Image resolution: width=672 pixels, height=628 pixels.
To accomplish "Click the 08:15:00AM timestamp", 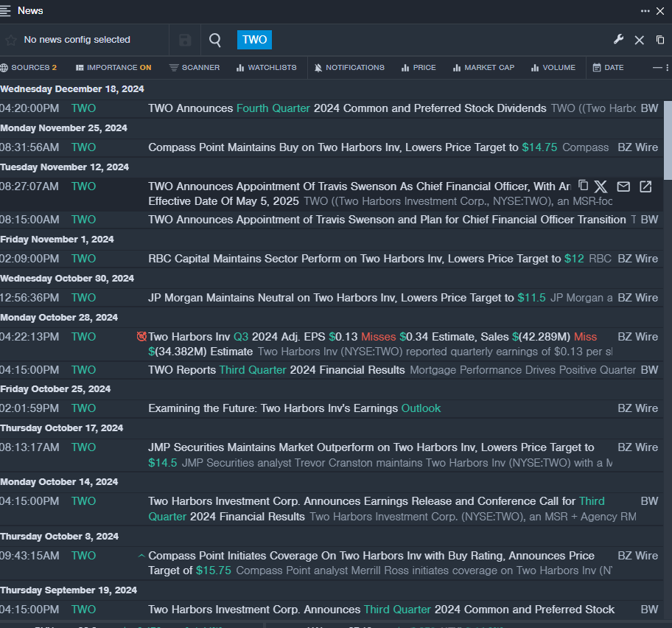I will 29,220.
